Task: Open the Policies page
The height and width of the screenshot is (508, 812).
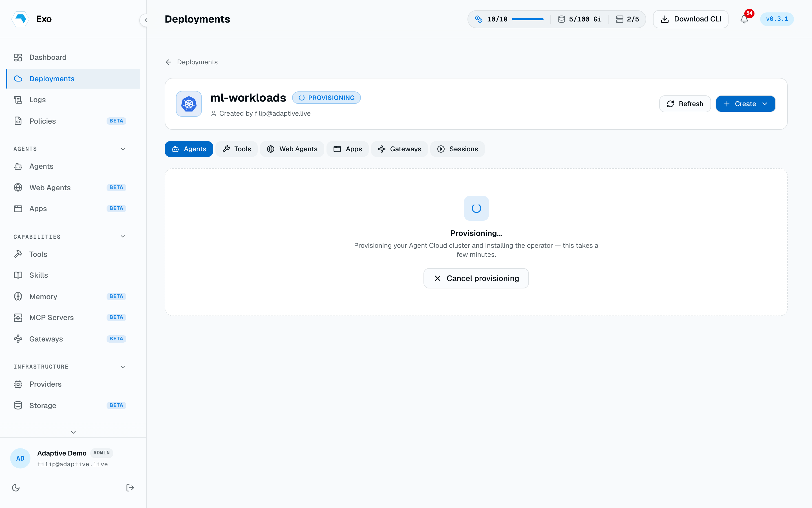Action: (x=73, y=121)
